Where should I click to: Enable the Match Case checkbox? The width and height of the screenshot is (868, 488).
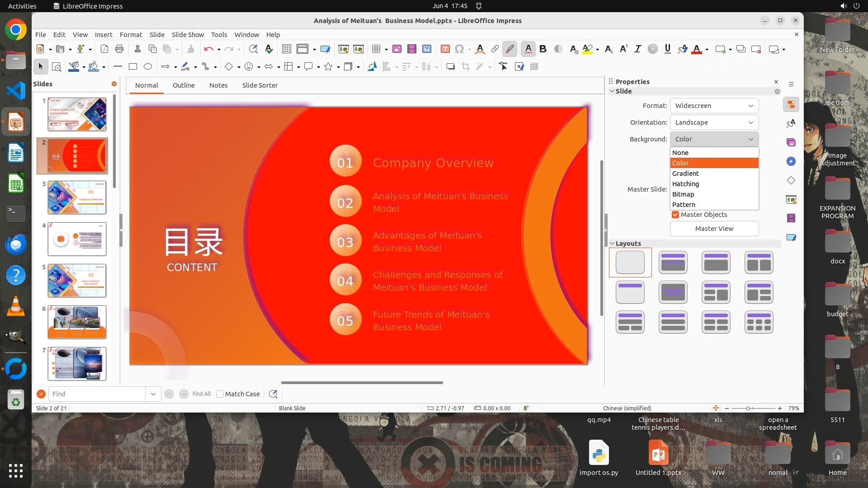click(x=220, y=394)
